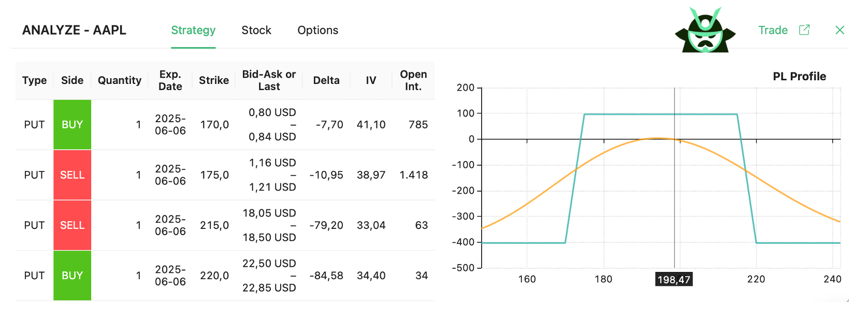The height and width of the screenshot is (318, 868).
Task: Close the AAPL analyze panel
Action: coord(840,30)
